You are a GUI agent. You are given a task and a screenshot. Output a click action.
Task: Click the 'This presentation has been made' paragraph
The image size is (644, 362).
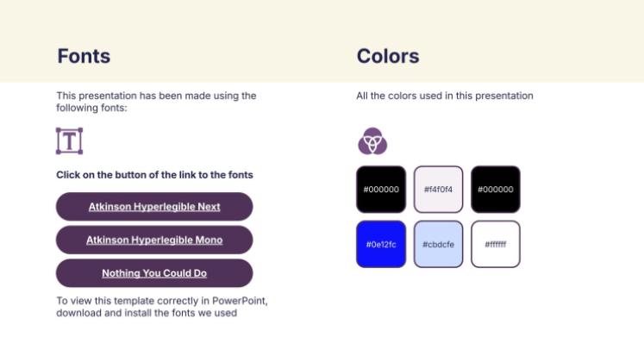156,102
